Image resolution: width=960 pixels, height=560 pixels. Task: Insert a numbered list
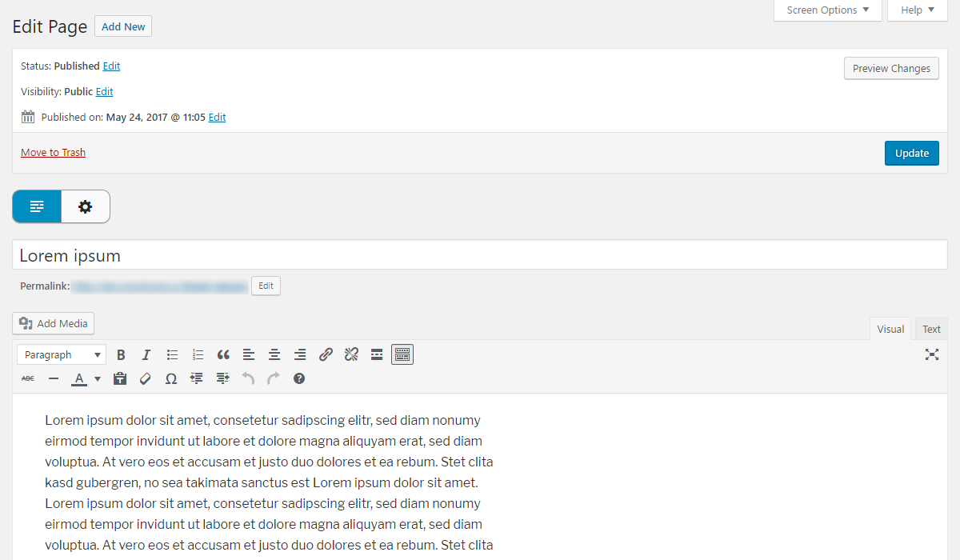[198, 354]
